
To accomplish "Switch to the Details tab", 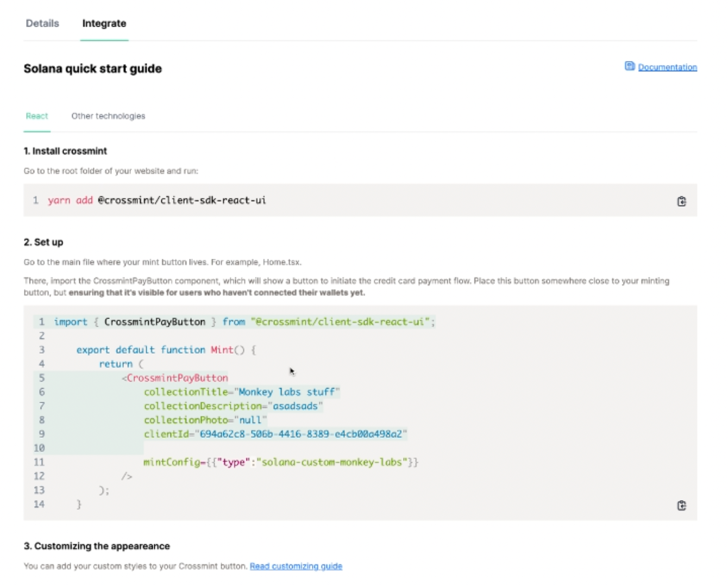I will (x=42, y=23).
